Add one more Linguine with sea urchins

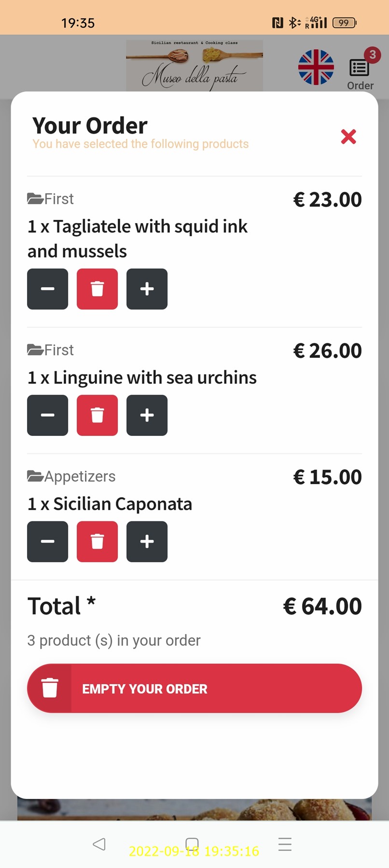tap(147, 415)
